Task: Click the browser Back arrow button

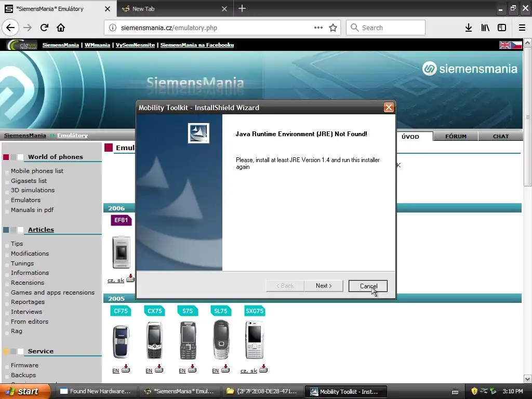Action: 10,28
